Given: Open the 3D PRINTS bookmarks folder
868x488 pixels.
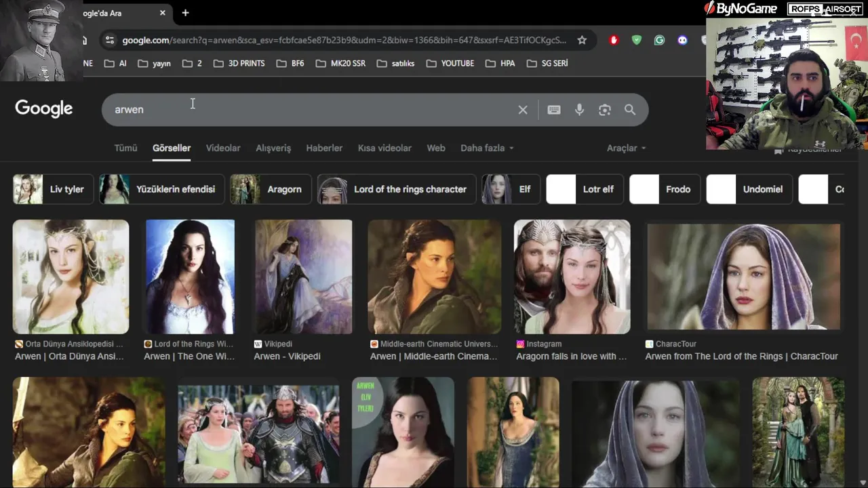Looking at the screenshot, I should point(239,63).
